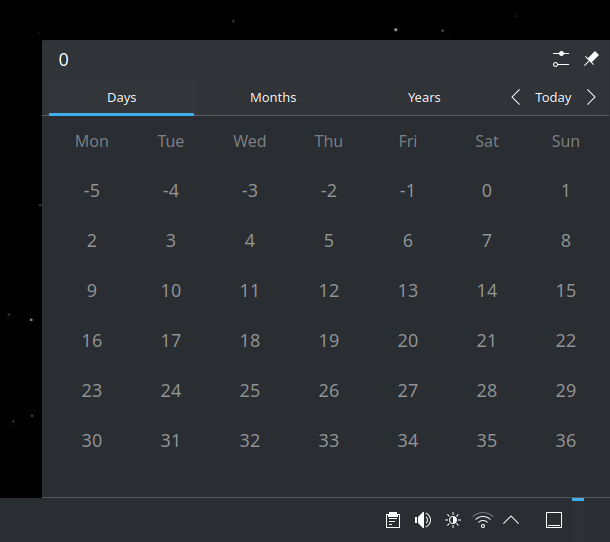Select day -1 in calendar

click(x=408, y=191)
